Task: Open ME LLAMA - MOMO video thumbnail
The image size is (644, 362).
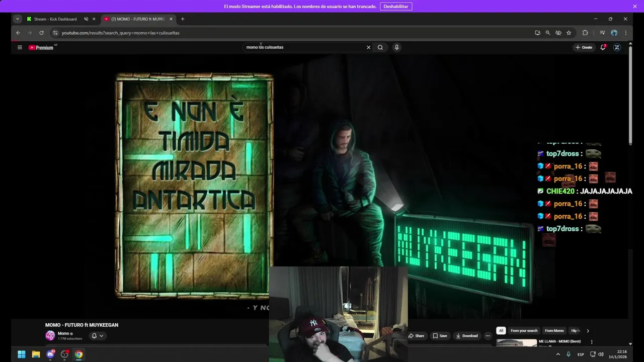Action: pyautogui.click(x=517, y=343)
